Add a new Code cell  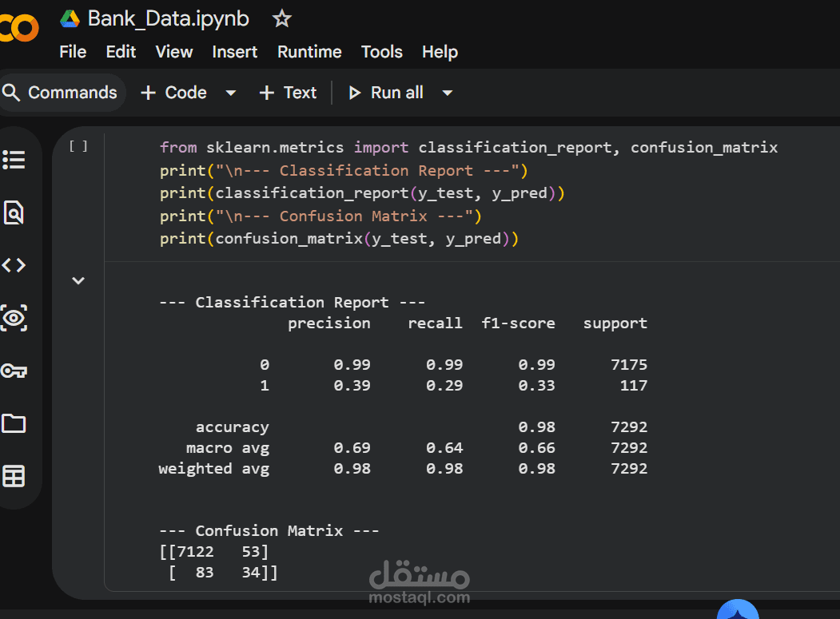(x=173, y=93)
